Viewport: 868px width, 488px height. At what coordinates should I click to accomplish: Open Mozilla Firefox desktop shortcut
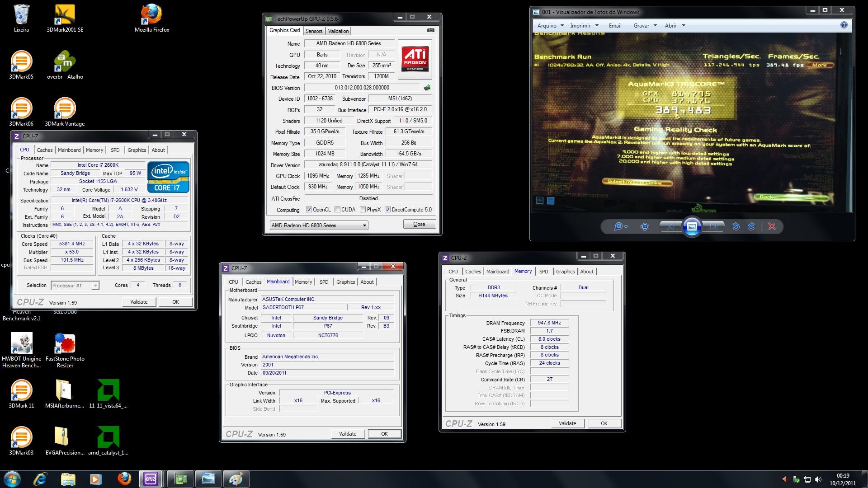(152, 19)
